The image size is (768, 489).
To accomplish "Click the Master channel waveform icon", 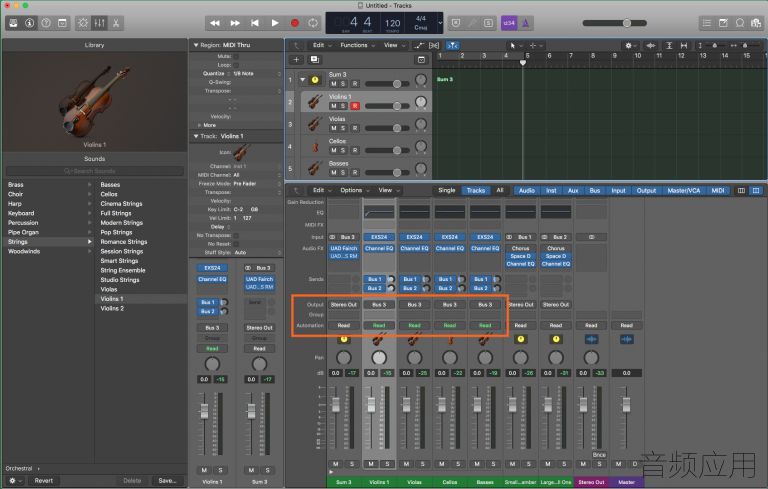I will tap(626, 339).
